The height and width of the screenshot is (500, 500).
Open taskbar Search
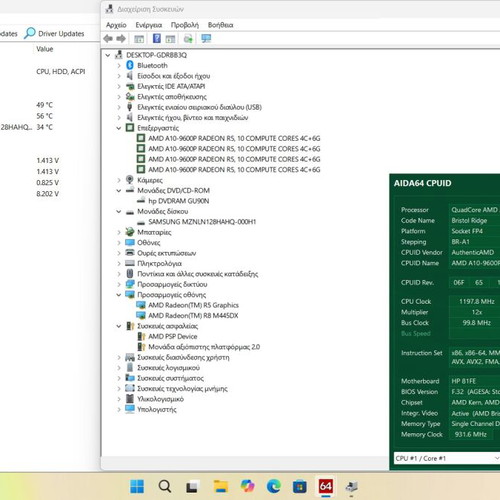point(165,486)
